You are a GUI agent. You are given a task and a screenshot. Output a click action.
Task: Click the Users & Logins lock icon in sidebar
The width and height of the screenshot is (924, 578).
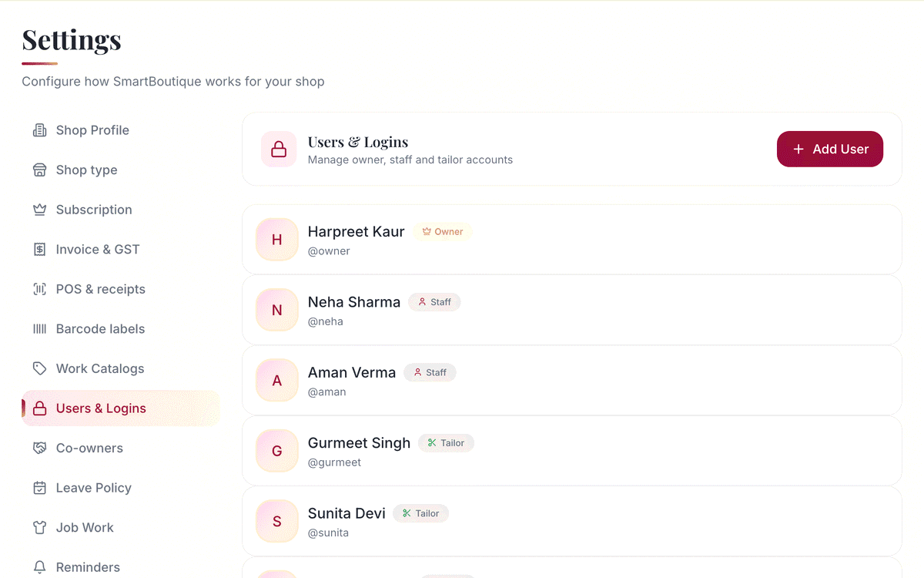tap(39, 408)
